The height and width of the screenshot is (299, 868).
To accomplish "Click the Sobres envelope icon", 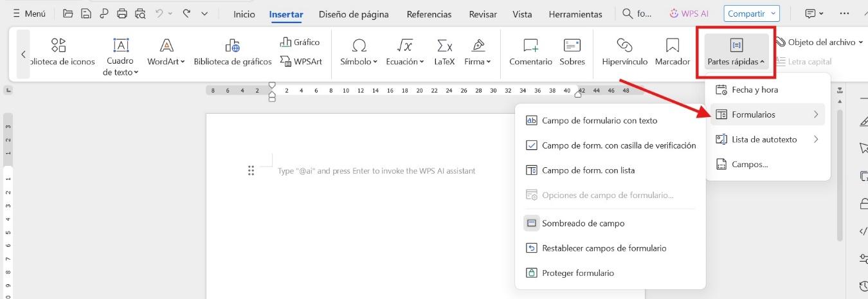I will [x=572, y=46].
